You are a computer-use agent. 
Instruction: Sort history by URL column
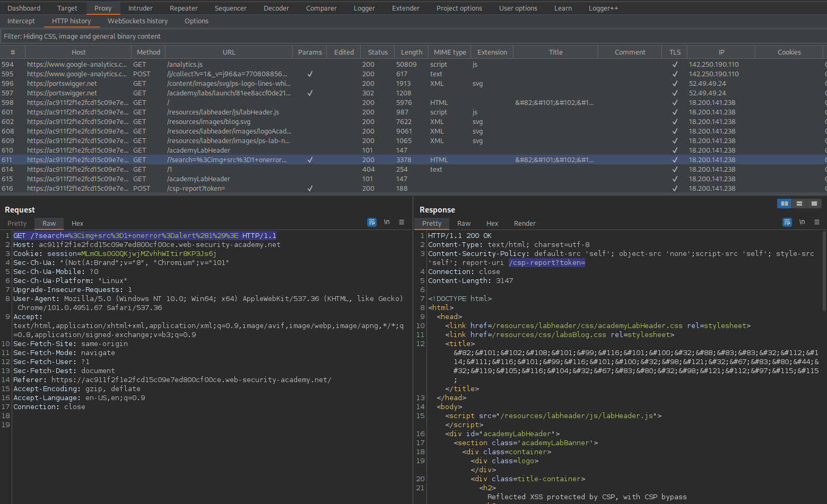(229, 52)
